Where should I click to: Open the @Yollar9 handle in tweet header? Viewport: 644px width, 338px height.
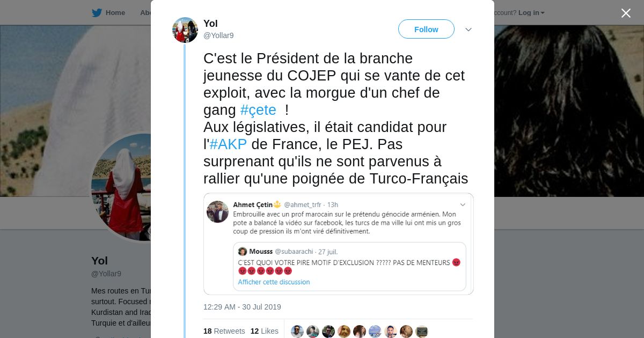tap(218, 35)
